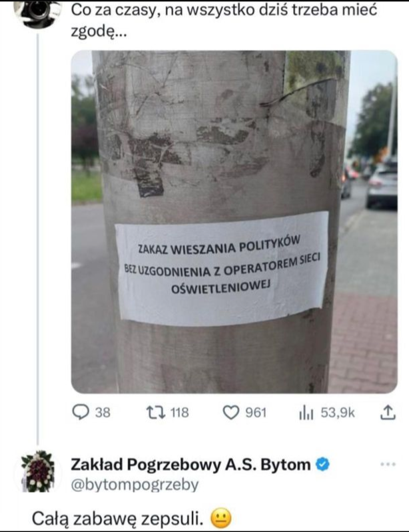Open the three-dot more options menu
The image size is (409, 532).
pyautogui.click(x=388, y=464)
